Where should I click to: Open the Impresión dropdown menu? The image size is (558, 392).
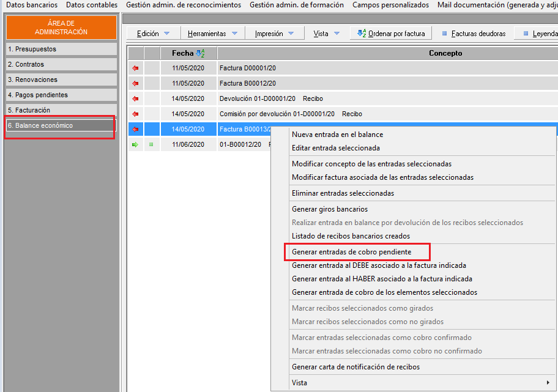[x=274, y=34]
